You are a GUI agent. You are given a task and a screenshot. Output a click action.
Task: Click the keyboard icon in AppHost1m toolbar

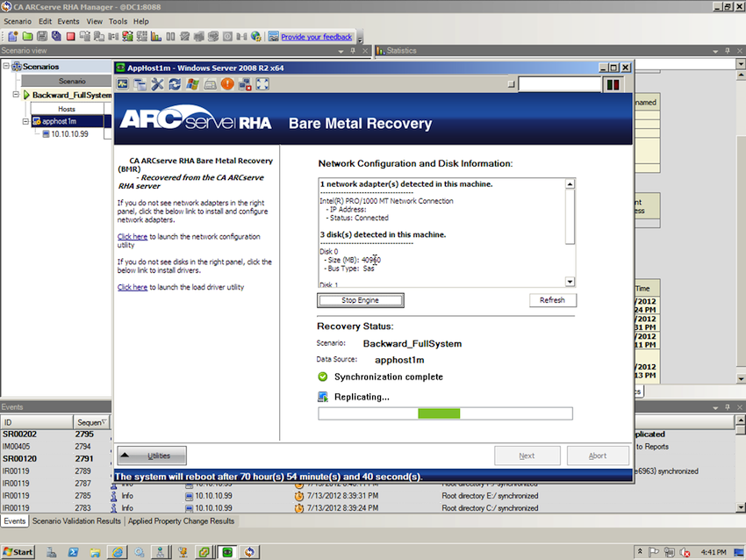click(210, 84)
